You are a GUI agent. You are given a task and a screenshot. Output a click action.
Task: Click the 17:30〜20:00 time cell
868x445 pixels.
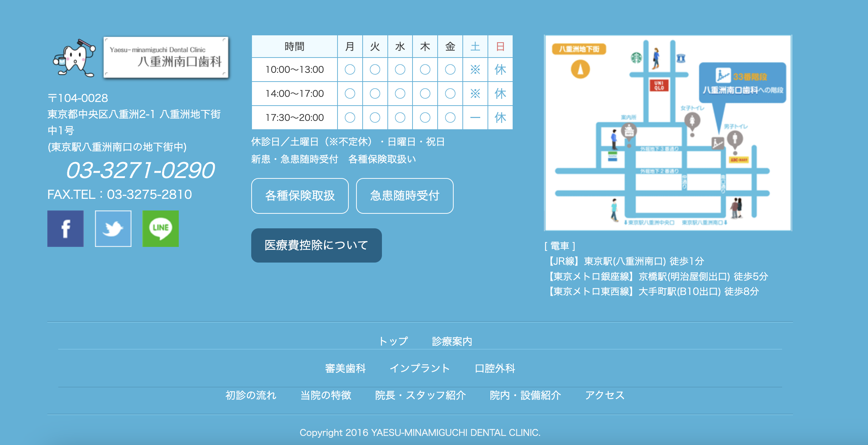(295, 118)
